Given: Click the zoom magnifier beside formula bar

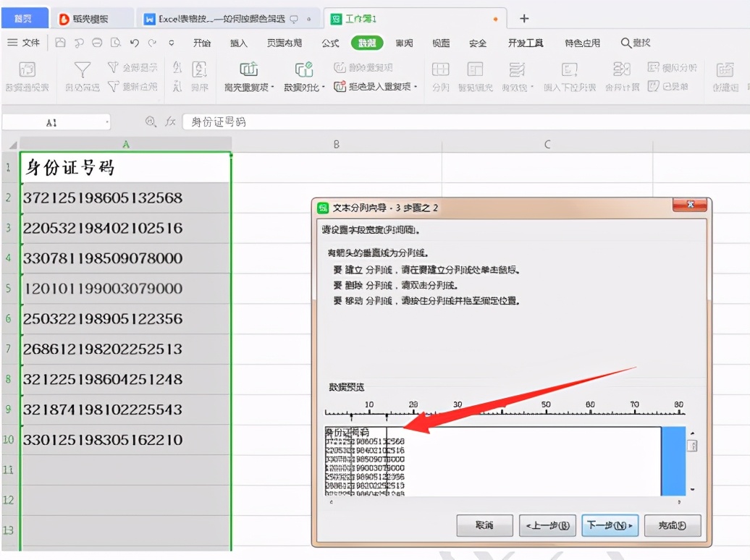Looking at the screenshot, I should [x=151, y=122].
